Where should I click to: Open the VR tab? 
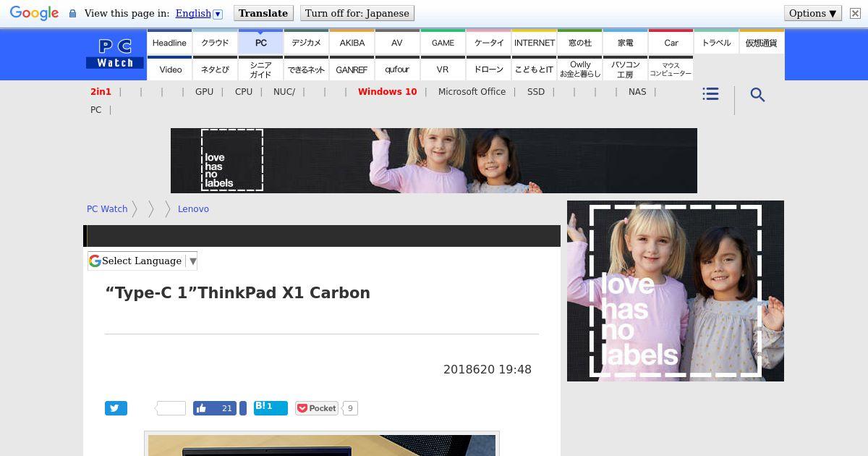[443, 69]
